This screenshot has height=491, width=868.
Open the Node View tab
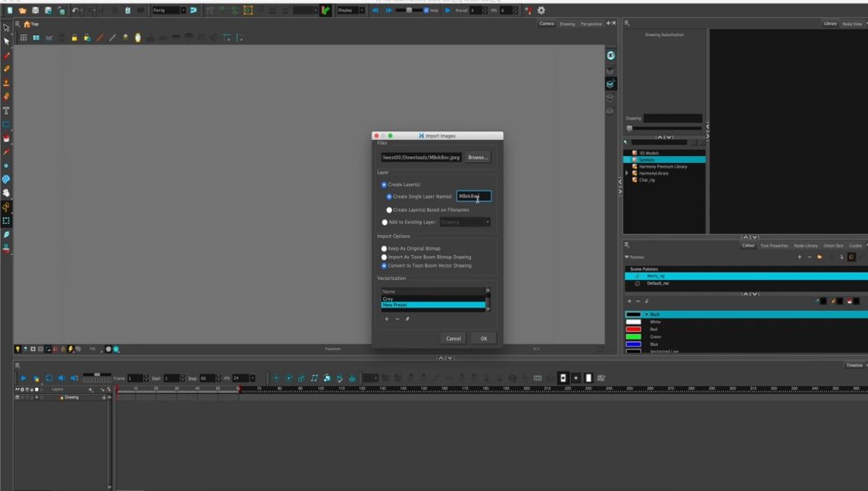(852, 24)
